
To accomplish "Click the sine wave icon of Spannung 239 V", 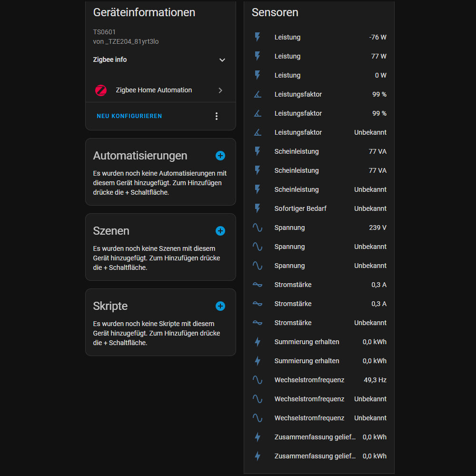I will tap(258, 228).
